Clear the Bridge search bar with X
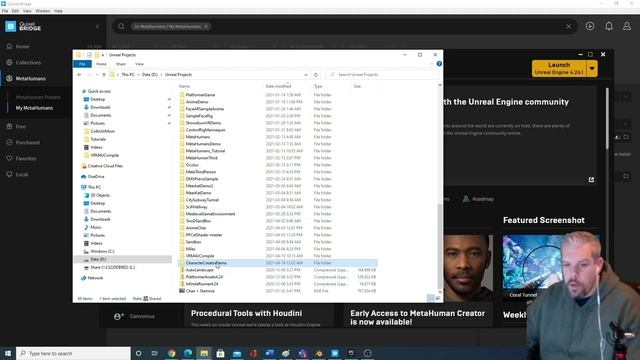The height and width of the screenshot is (360, 640). tap(568, 27)
